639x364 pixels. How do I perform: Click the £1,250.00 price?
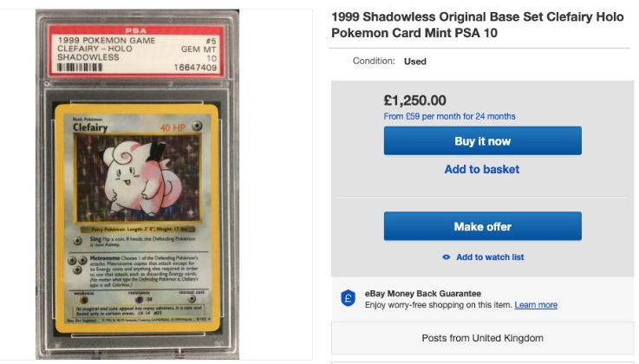[414, 100]
